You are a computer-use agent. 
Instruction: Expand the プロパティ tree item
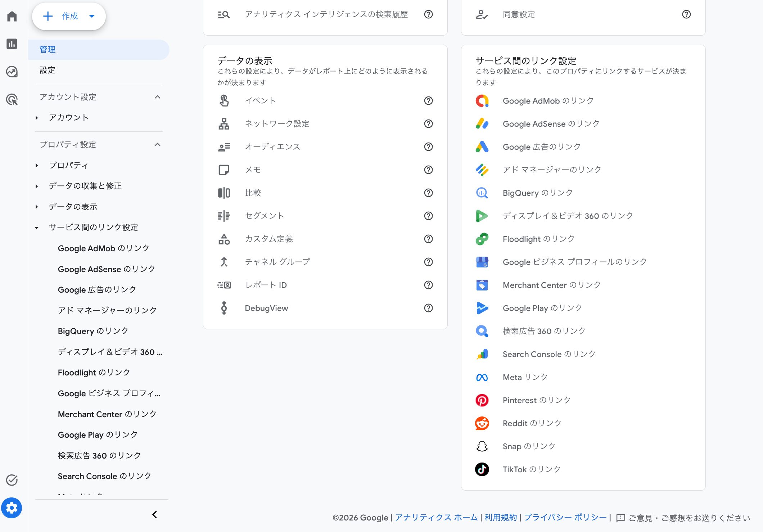click(x=37, y=166)
